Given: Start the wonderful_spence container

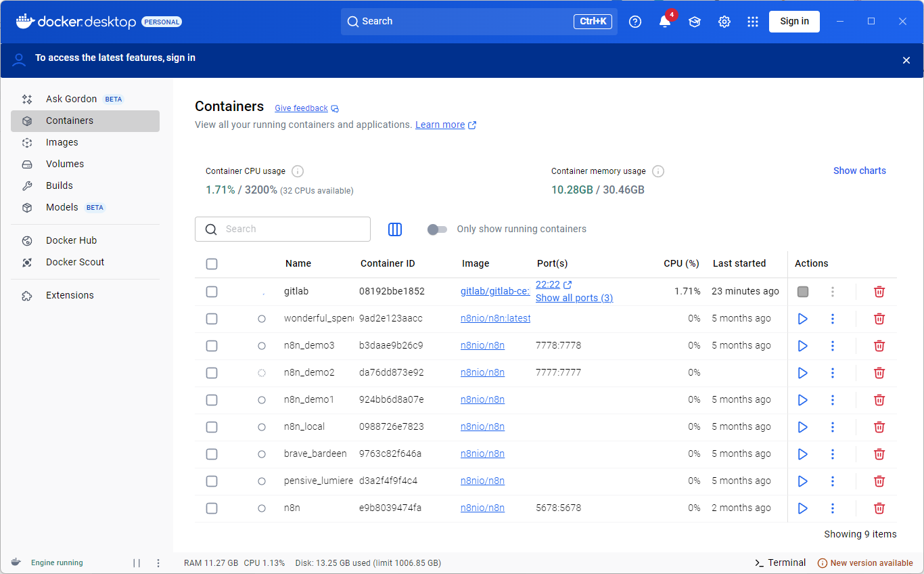Looking at the screenshot, I should coord(803,319).
